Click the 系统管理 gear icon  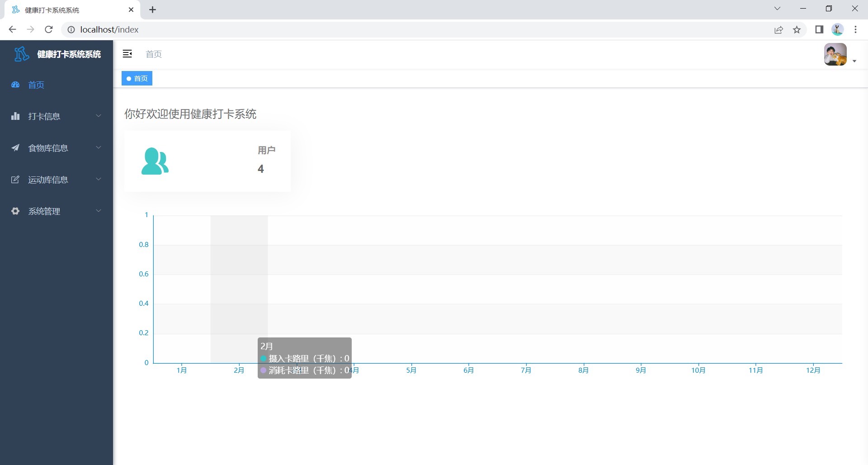[x=15, y=211]
